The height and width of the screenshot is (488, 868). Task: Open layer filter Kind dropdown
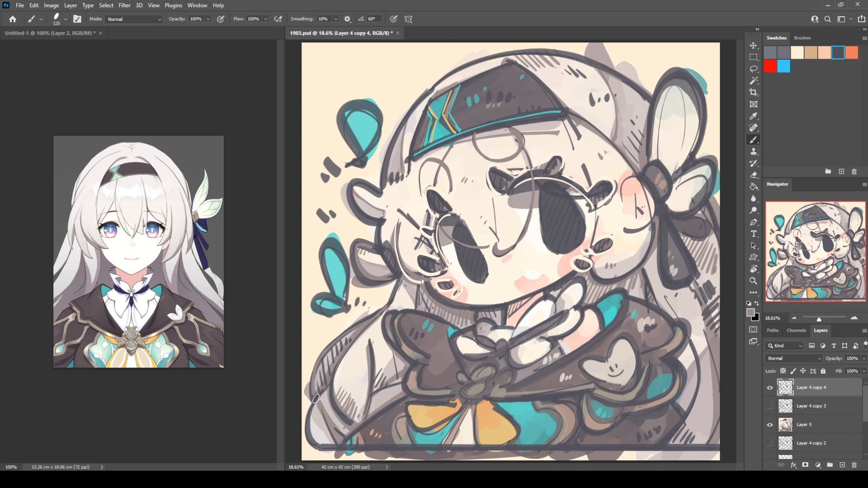[785, 346]
